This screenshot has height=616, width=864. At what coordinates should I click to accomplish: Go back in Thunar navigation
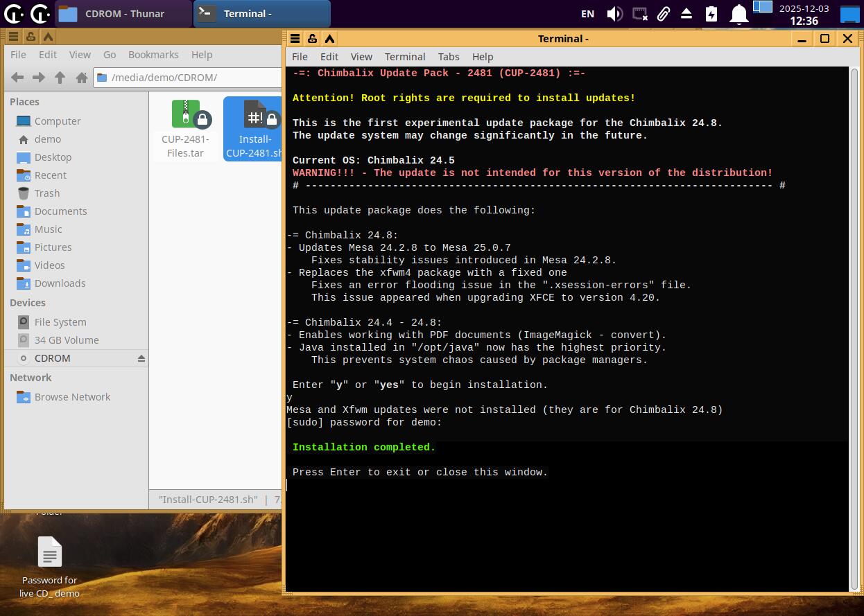[x=17, y=78]
